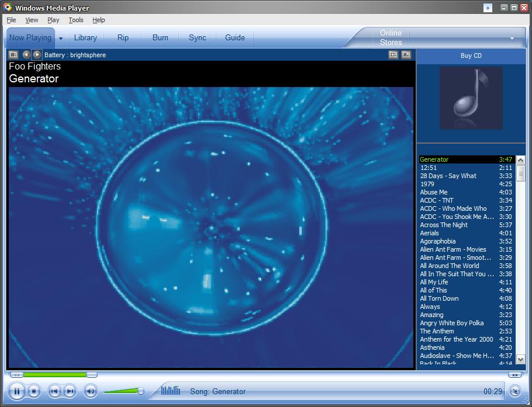The image size is (532, 407).
Task: Click the green seek progress bar
Action: (x=55, y=375)
